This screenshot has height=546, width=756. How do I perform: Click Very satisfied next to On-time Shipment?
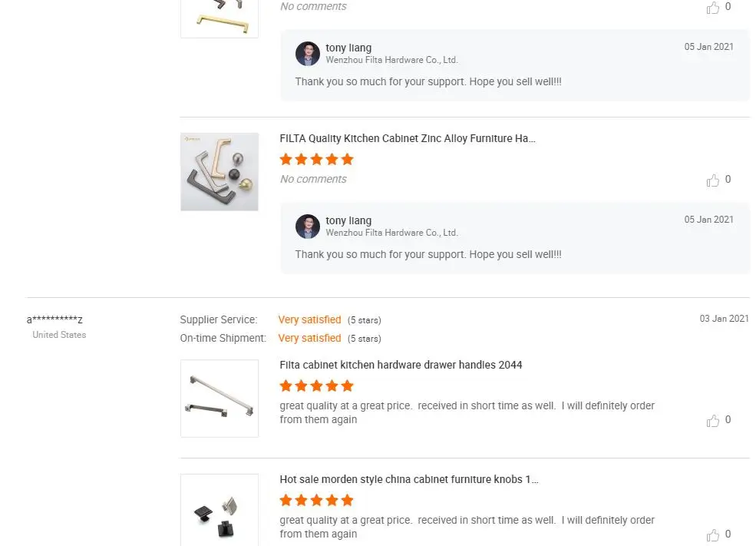(309, 338)
